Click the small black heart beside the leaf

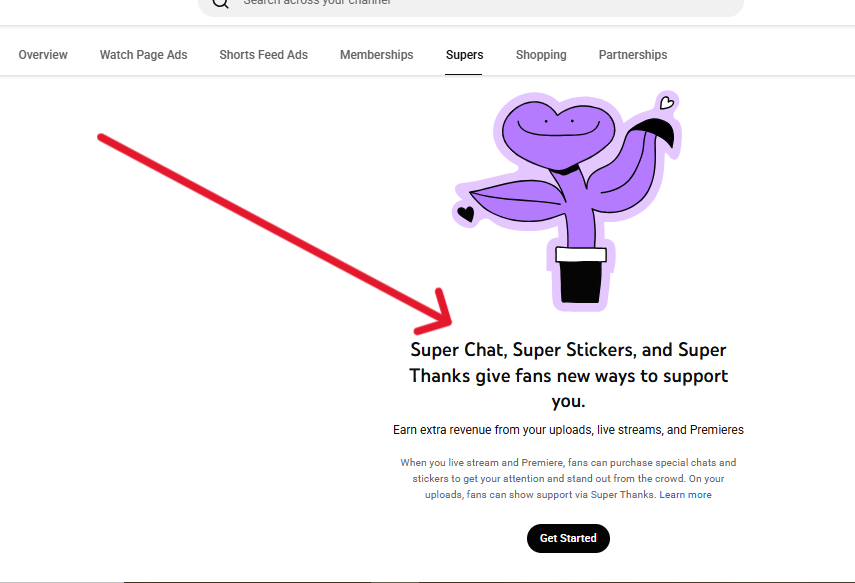tap(466, 214)
